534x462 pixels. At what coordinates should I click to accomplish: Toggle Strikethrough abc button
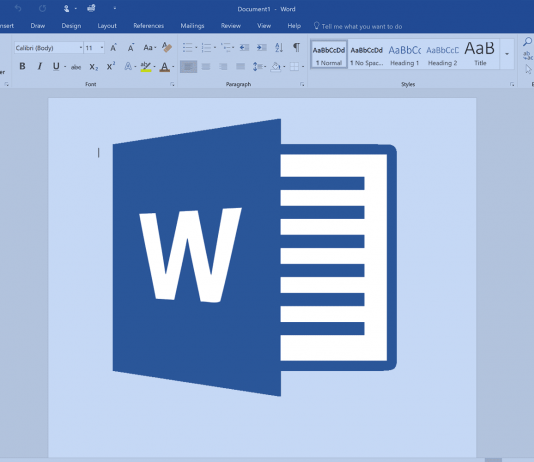(x=76, y=67)
